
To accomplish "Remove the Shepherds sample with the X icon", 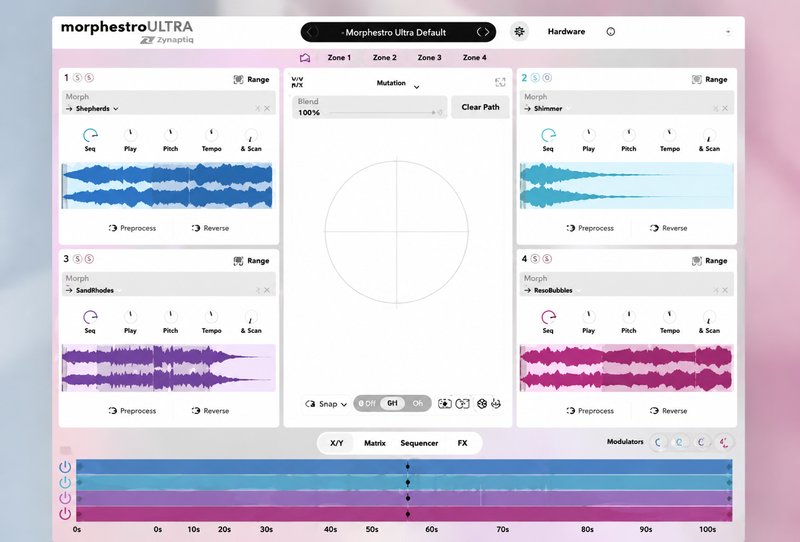I will point(267,109).
